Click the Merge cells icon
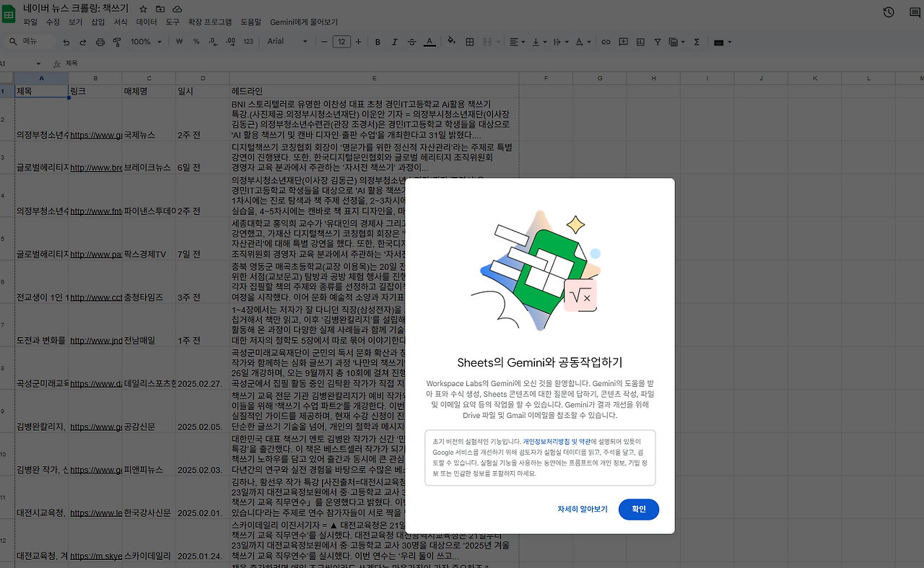 (x=489, y=42)
